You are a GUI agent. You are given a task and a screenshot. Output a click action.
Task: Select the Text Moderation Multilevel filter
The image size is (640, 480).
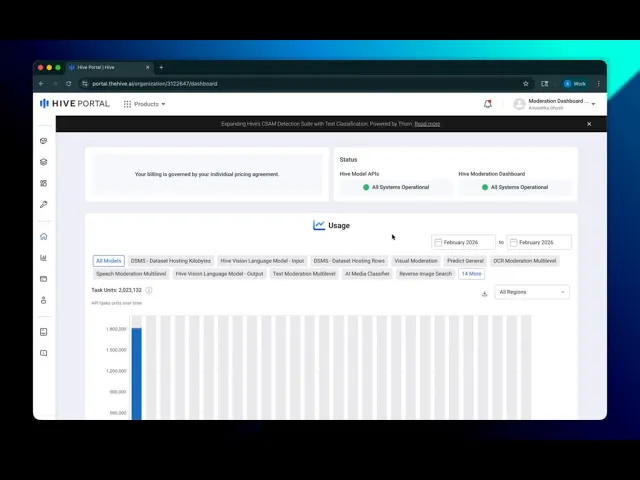(x=304, y=274)
